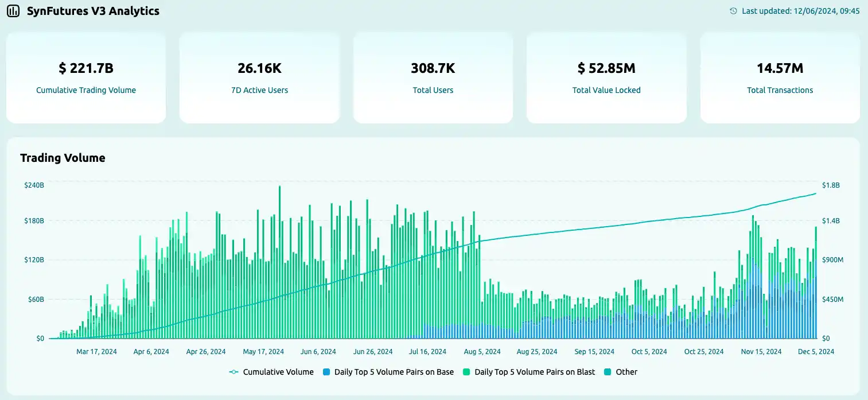Click the green Blast pairs legend square

(467, 372)
